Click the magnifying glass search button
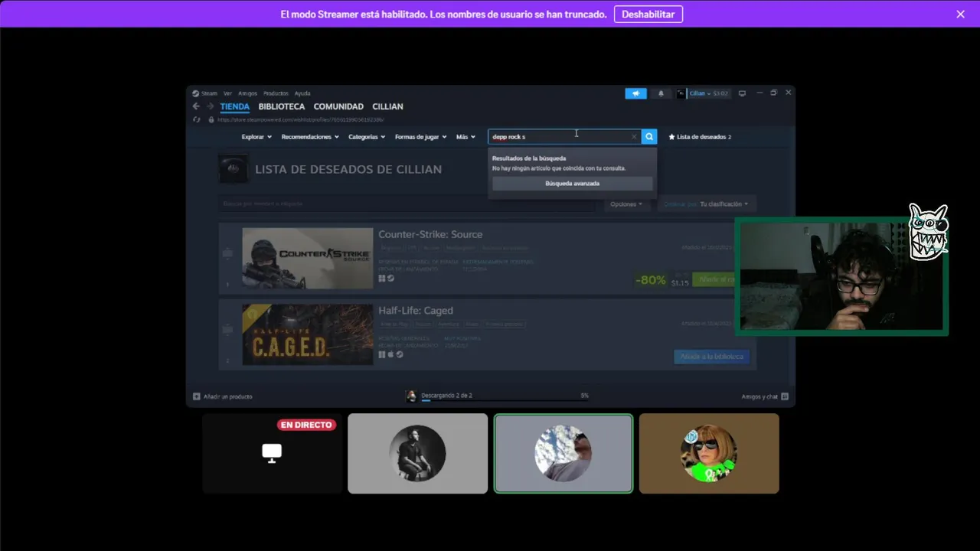980x551 pixels. click(x=649, y=137)
